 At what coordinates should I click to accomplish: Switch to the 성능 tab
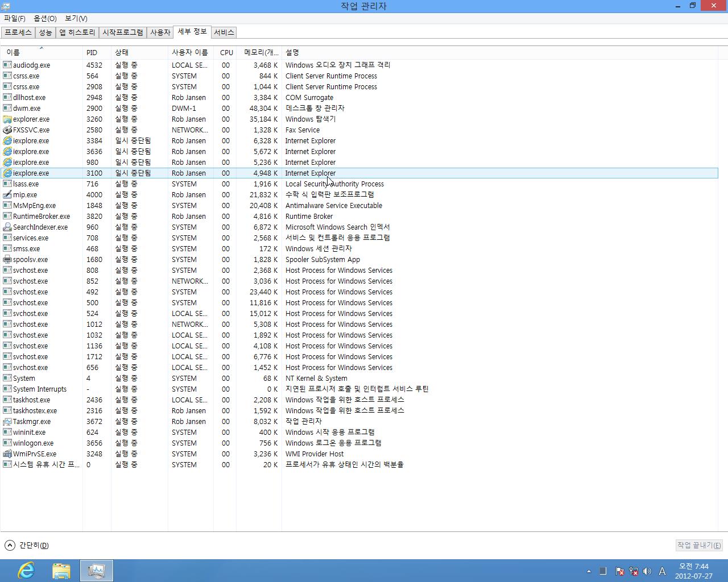tap(45, 32)
